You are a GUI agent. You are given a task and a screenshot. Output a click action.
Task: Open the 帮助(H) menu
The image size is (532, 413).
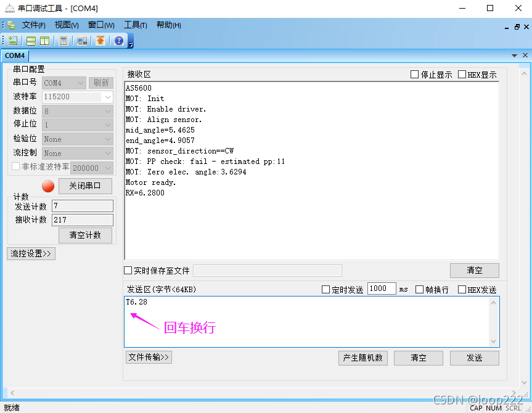pyautogui.click(x=169, y=25)
